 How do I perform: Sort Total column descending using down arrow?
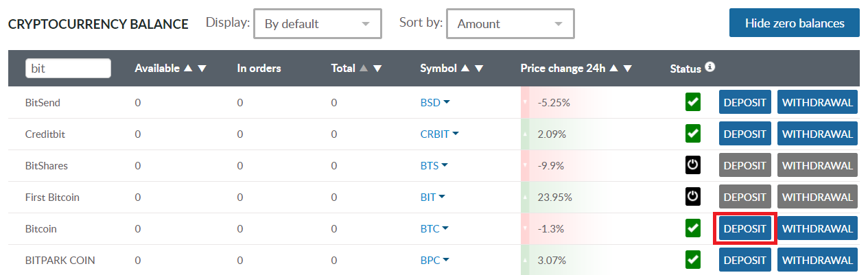pos(377,69)
